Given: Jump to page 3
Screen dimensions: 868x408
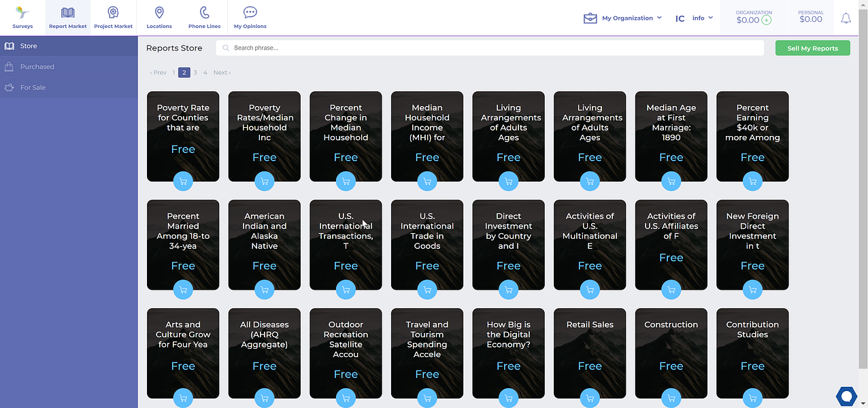Looking at the screenshot, I should (195, 73).
